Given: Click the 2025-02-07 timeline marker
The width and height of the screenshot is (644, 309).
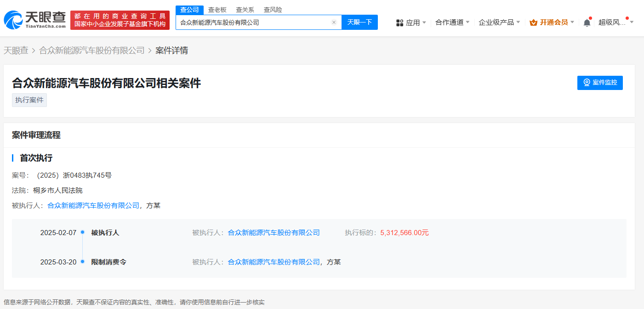Looking at the screenshot, I should click(x=82, y=232).
